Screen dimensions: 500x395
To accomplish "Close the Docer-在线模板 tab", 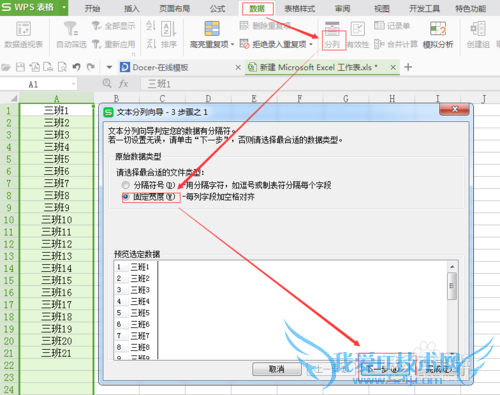I will point(238,67).
